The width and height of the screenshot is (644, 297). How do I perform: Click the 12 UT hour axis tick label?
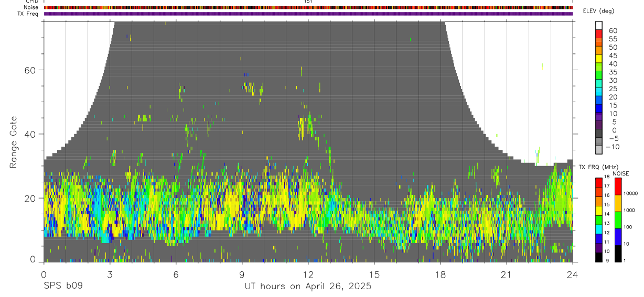pyautogui.click(x=308, y=274)
